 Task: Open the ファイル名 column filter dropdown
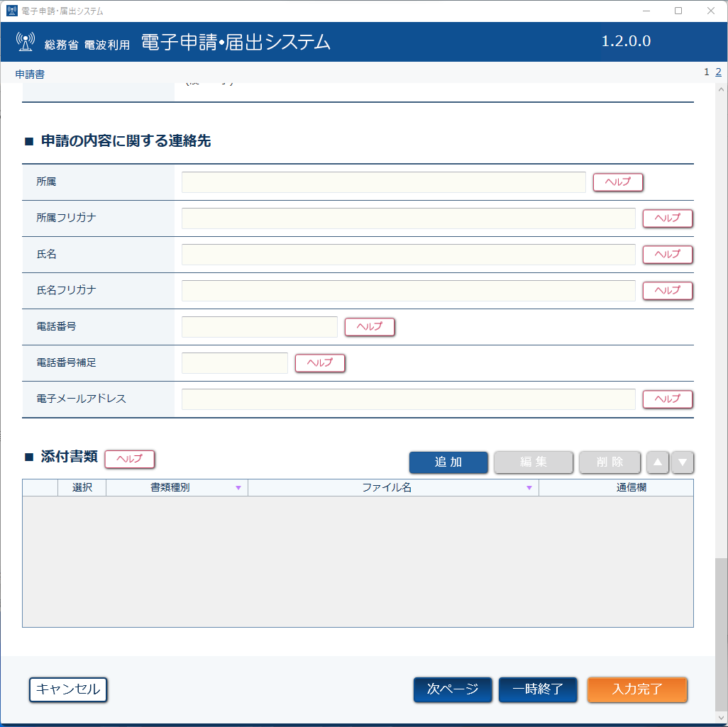pyautogui.click(x=529, y=488)
